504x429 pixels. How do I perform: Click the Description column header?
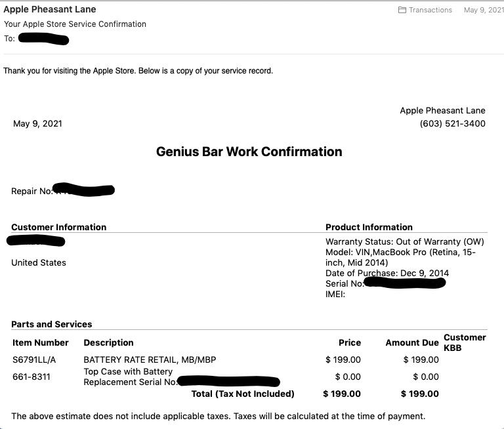click(109, 343)
